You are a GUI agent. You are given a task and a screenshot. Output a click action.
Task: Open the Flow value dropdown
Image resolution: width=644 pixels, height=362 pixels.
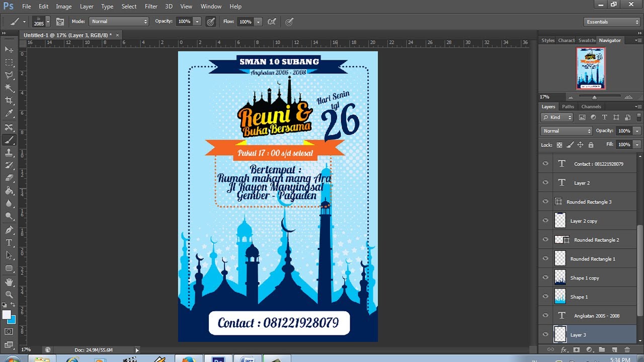pos(258,22)
